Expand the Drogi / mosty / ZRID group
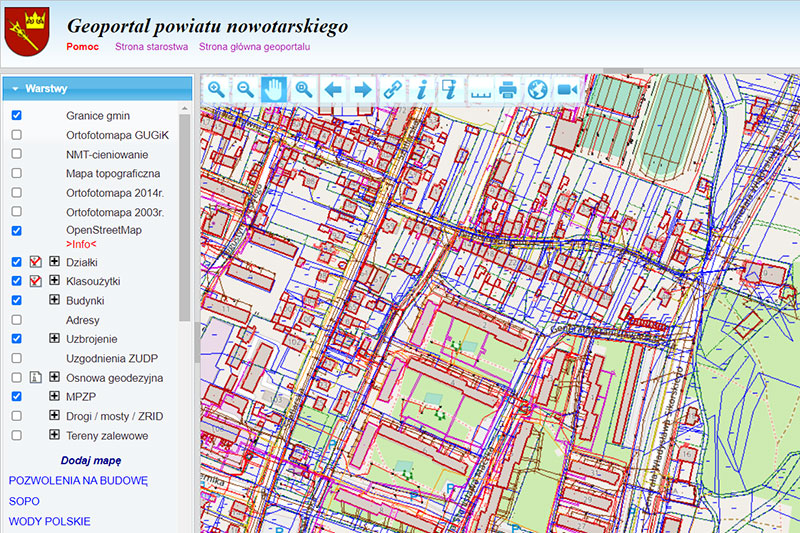Viewport: 800px width, 533px height. pos(54,415)
